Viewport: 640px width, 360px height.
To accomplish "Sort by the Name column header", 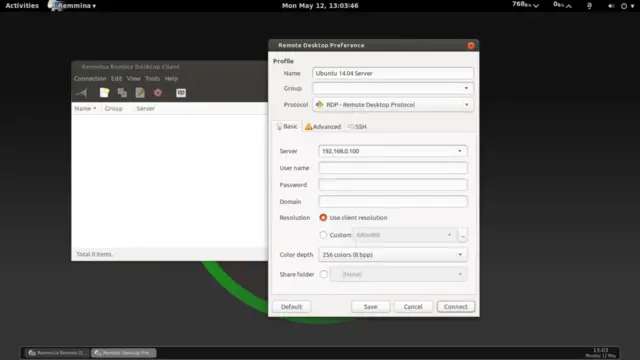I will [86, 108].
